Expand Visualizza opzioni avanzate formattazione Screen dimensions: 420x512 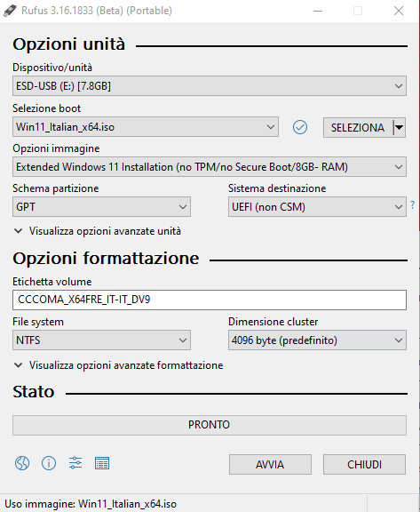(118, 365)
